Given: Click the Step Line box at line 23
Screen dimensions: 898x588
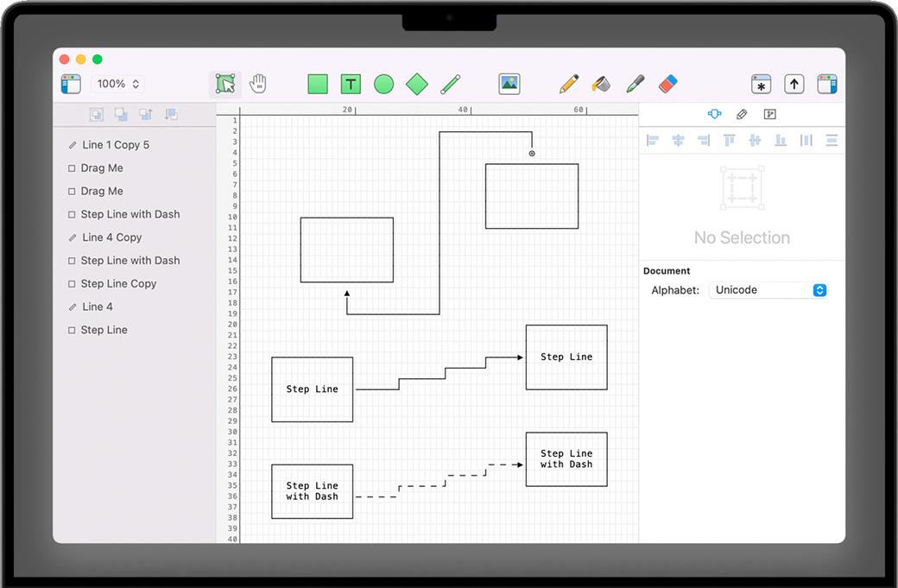Looking at the screenshot, I should point(566,357).
